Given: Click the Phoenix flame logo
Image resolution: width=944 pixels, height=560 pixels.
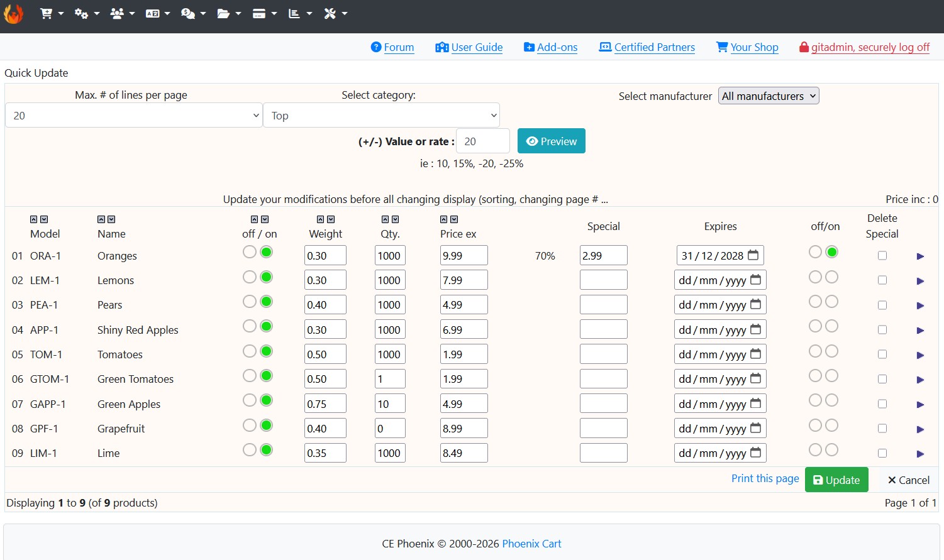Looking at the screenshot, I should [x=13, y=13].
